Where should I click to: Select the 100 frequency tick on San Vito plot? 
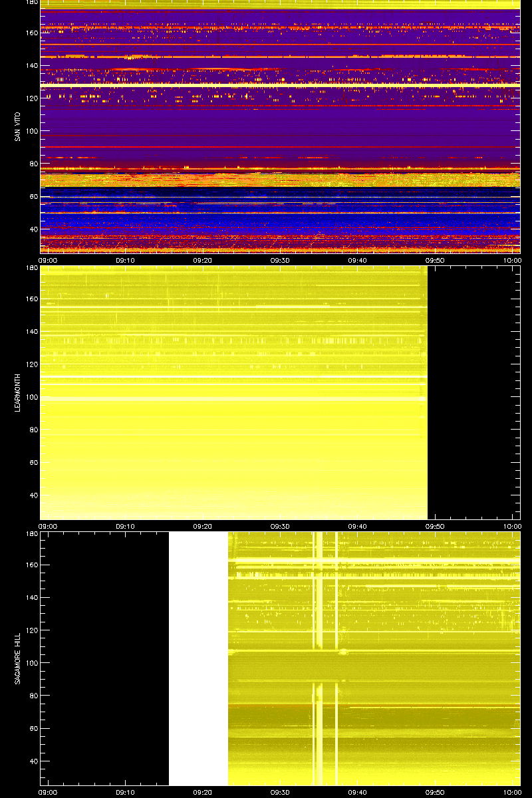point(31,131)
